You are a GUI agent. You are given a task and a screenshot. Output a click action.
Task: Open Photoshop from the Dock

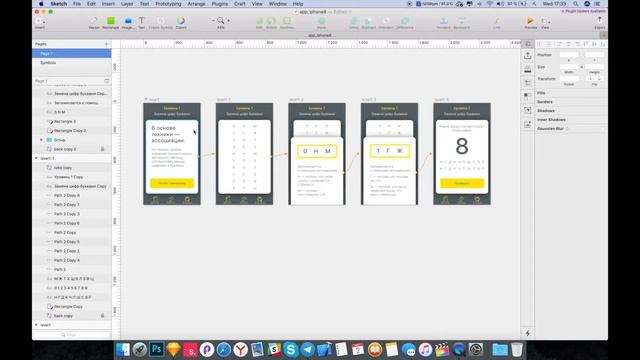156,350
